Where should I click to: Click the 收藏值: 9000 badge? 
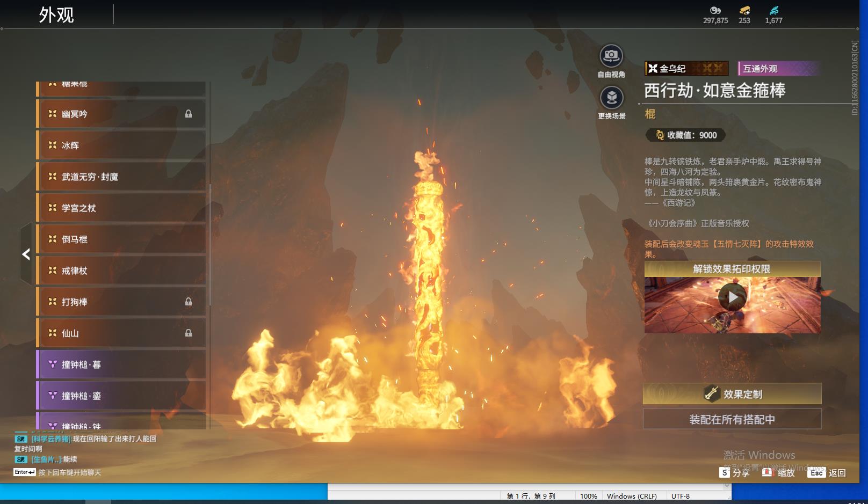(686, 135)
